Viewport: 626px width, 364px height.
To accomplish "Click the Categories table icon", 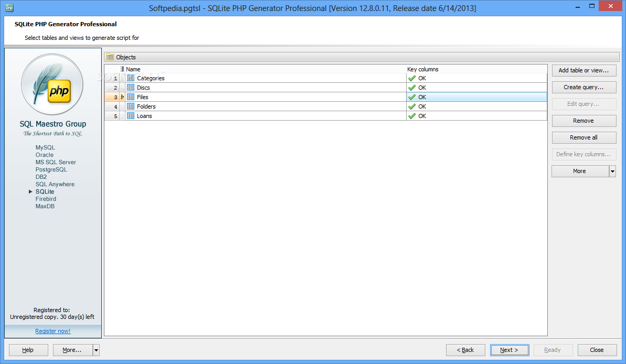I will tap(131, 78).
